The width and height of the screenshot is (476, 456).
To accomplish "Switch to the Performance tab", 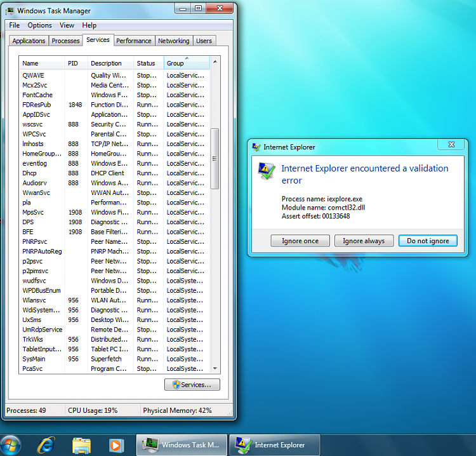I will point(134,41).
